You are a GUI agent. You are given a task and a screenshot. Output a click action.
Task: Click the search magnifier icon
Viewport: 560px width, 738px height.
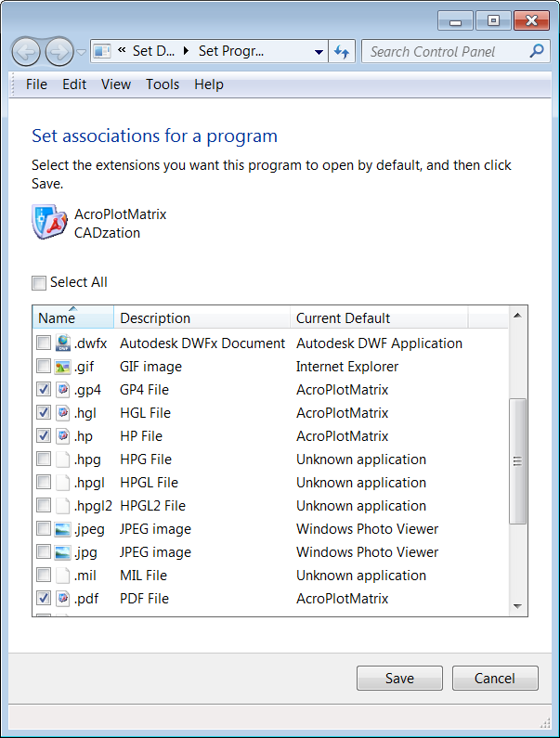537,51
